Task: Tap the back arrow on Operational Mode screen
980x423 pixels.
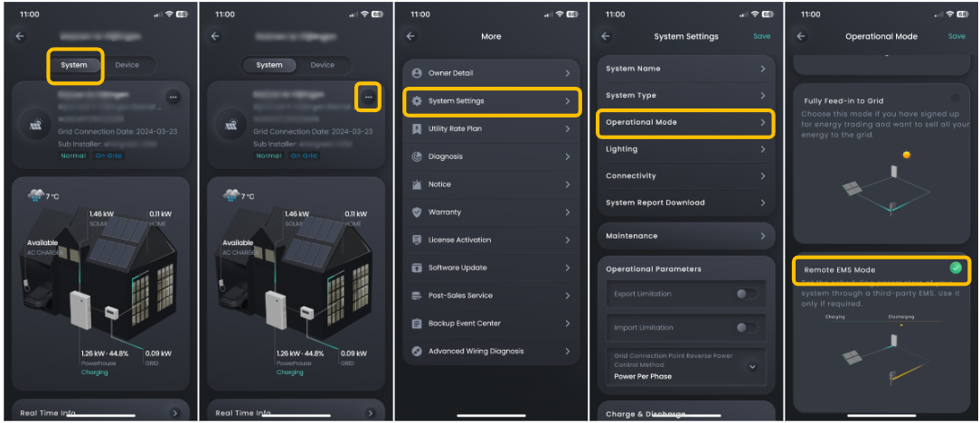Action: tap(801, 36)
